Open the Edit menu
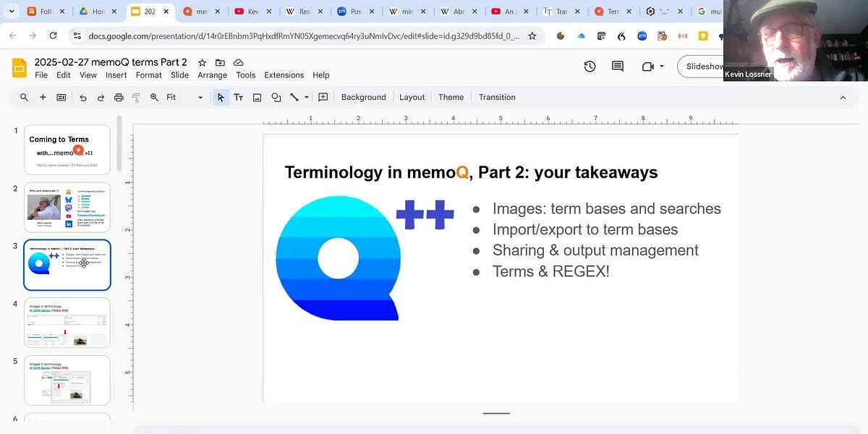The height and width of the screenshot is (434, 868). tap(64, 75)
